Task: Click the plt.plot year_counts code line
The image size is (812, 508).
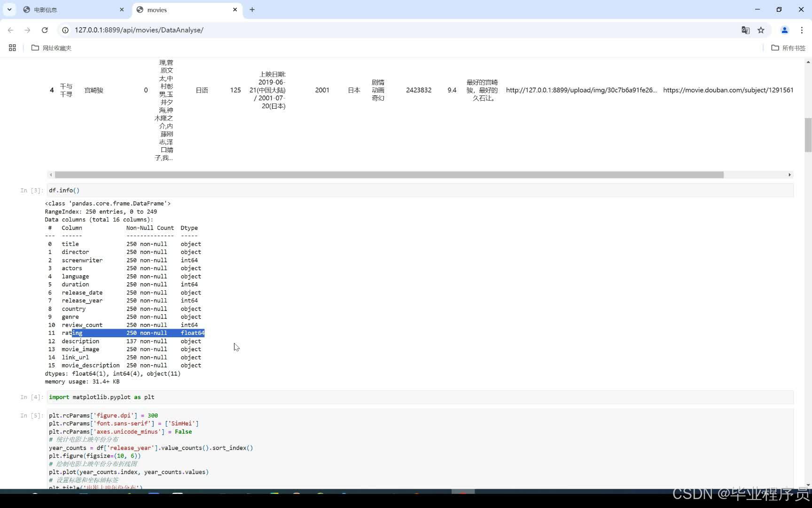Action: [129, 472]
